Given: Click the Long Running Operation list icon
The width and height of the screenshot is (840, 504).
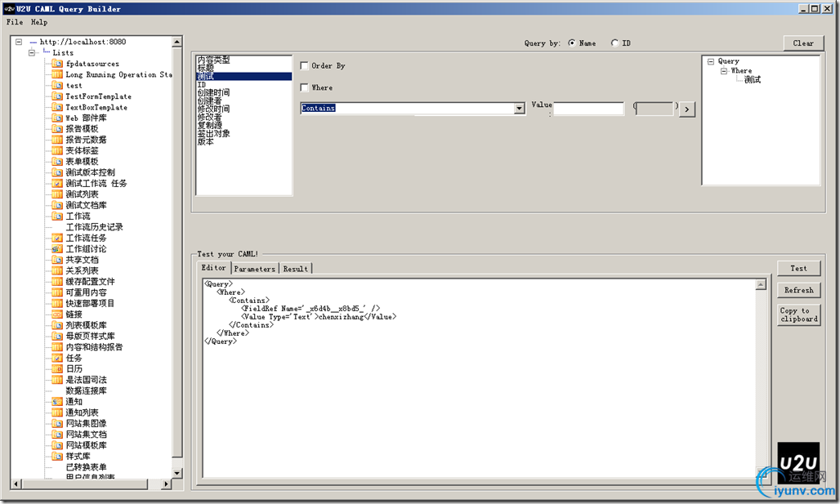Looking at the screenshot, I should point(57,74).
